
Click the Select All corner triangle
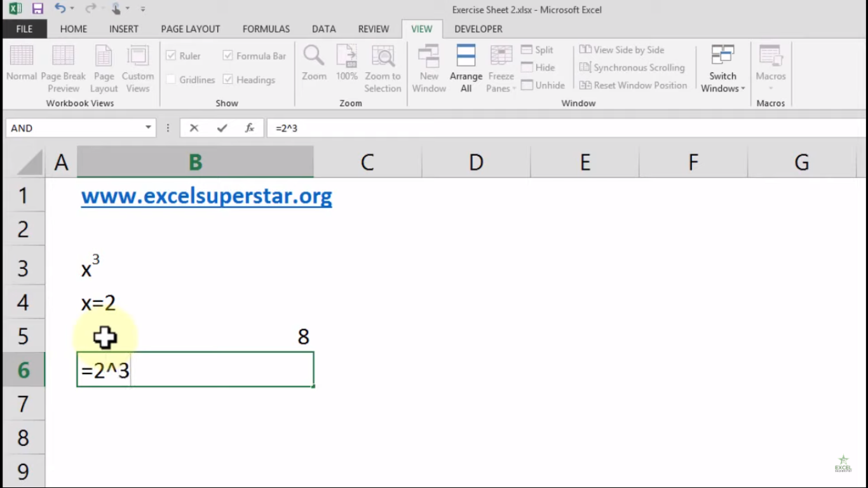pos(29,163)
